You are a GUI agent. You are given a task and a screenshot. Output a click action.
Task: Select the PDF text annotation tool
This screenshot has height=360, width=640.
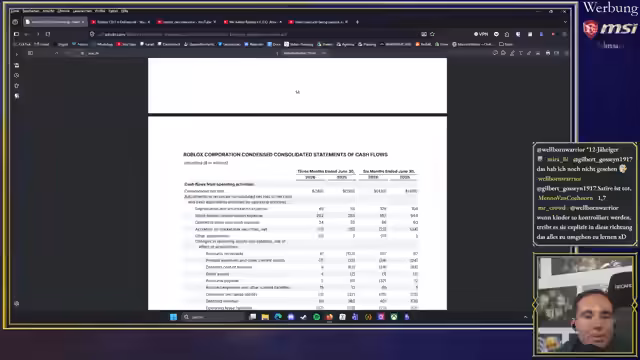[521, 53]
